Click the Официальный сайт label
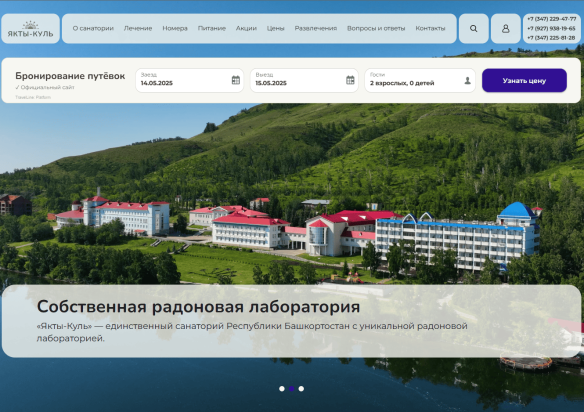The width and height of the screenshot is (584, 412). tap(45, 87)
